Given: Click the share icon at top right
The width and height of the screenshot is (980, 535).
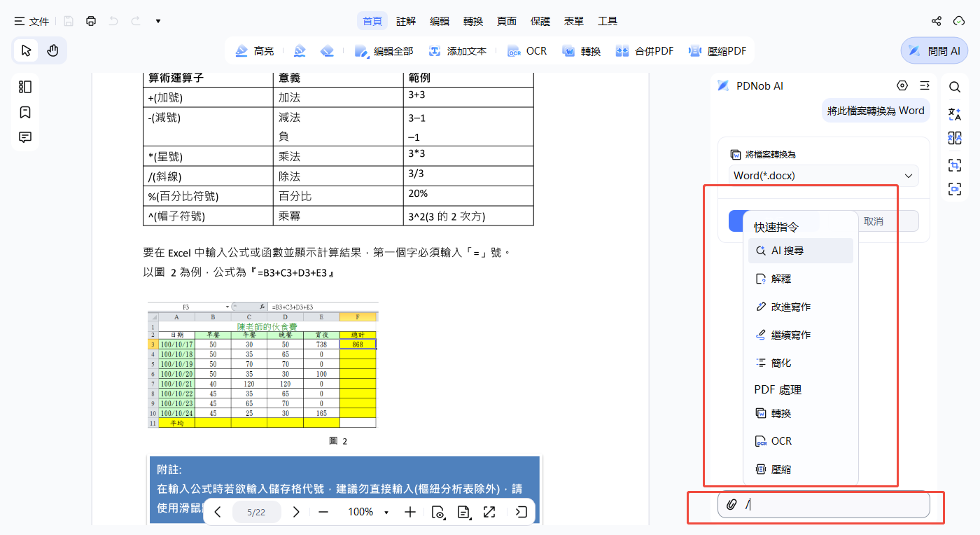Looking at the screenshot, I should pos(937,21).
